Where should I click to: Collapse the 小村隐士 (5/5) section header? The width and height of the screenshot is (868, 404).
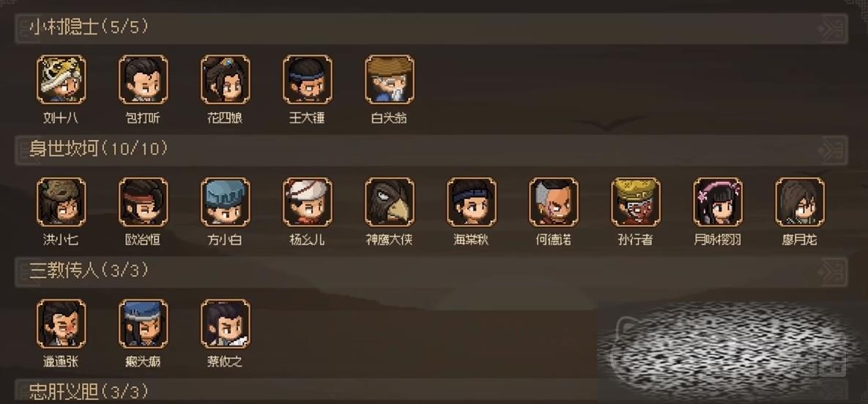[x=431, y=29]
